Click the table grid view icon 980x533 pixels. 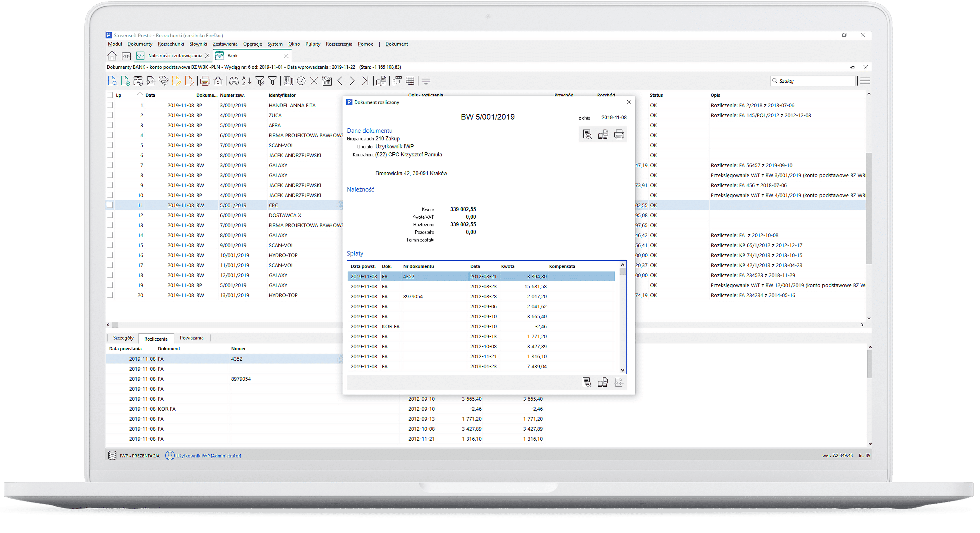(410, 81)
